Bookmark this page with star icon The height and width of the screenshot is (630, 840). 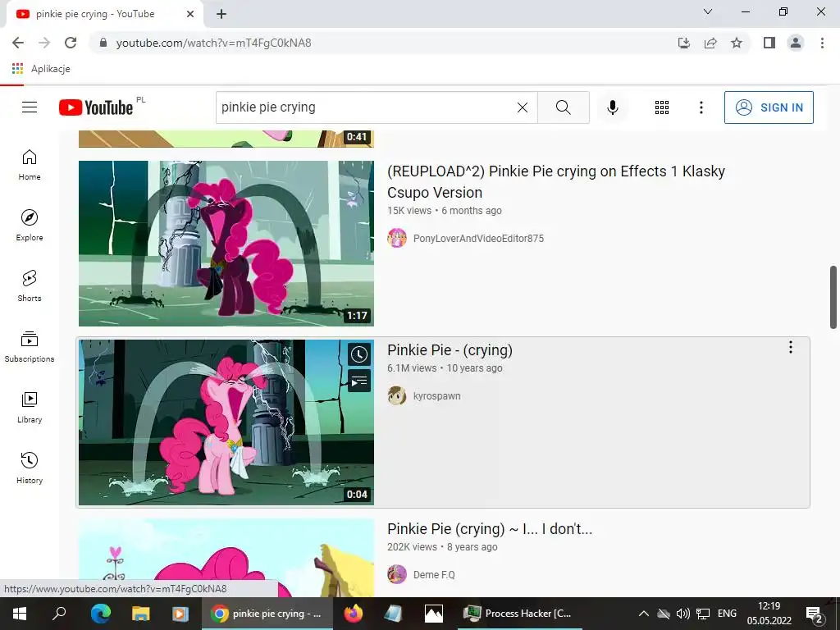pos(737,43)
